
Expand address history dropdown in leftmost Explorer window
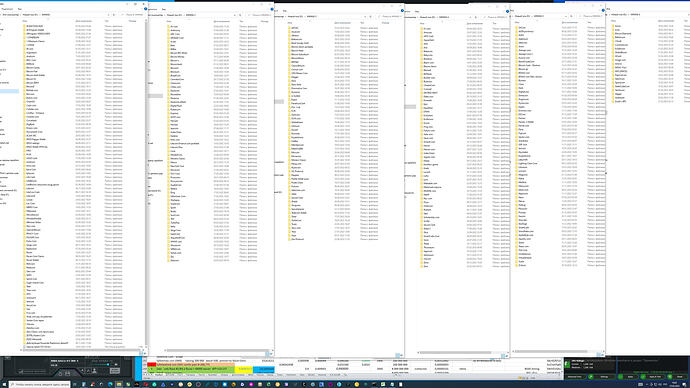108,15
